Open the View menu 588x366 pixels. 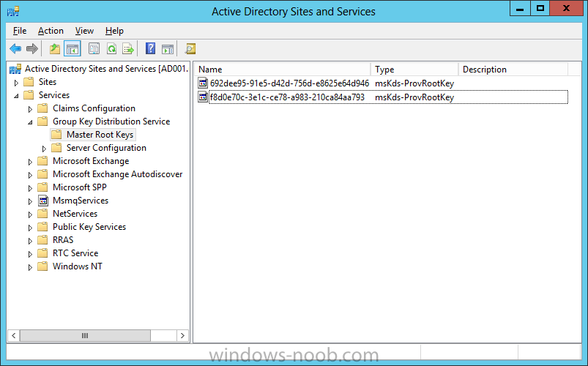pos(84,31)
